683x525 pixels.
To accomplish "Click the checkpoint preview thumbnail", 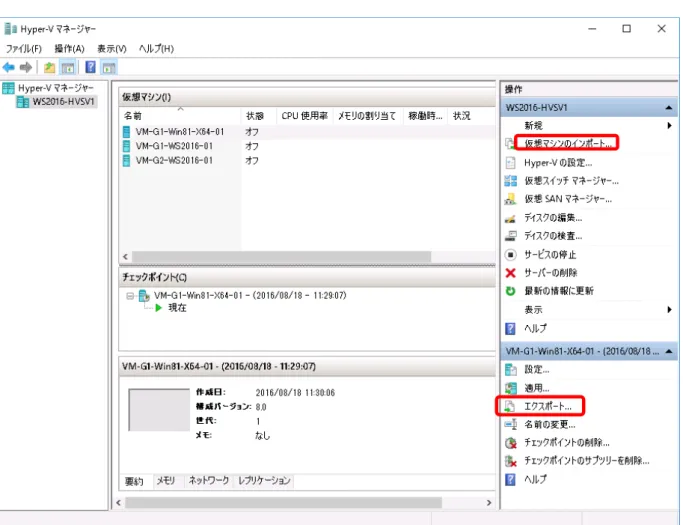I will 159,410.
